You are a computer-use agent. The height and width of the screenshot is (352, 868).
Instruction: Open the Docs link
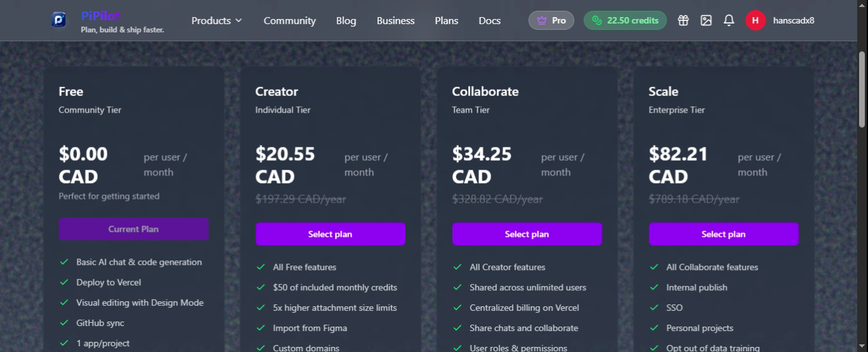489,20
